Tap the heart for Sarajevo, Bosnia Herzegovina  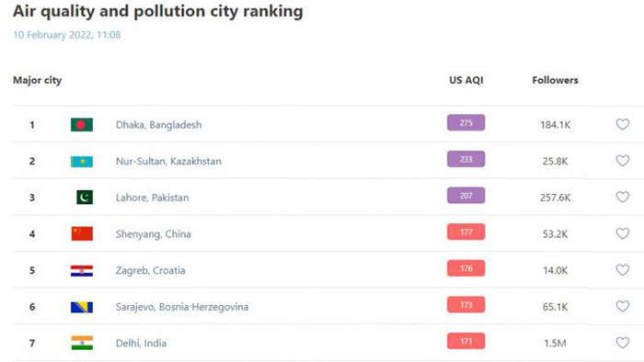[623, 306]
